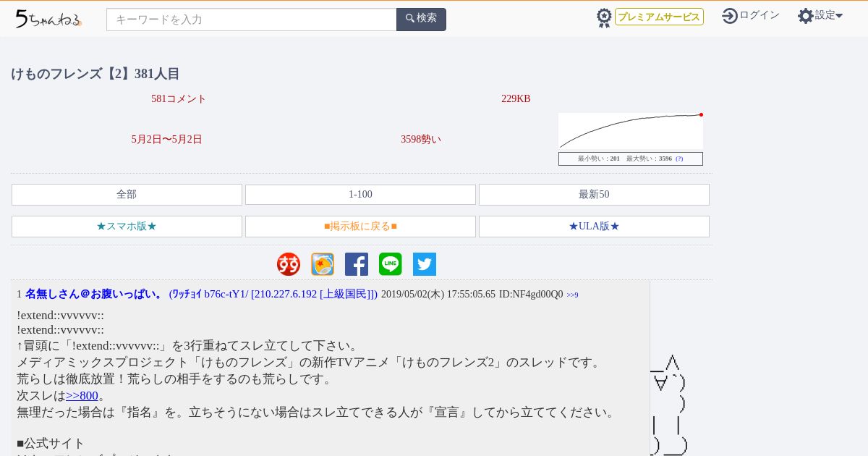Viewport: 868px width, 456px height.
Task: Share via the red すす icon
Action: [289, 264]
